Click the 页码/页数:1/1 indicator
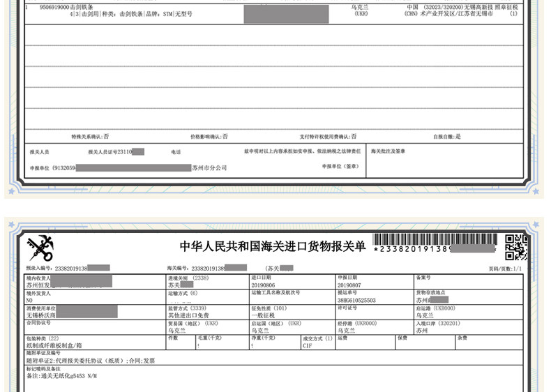Viewport: 551px width, 392px height. pos(505,269)
